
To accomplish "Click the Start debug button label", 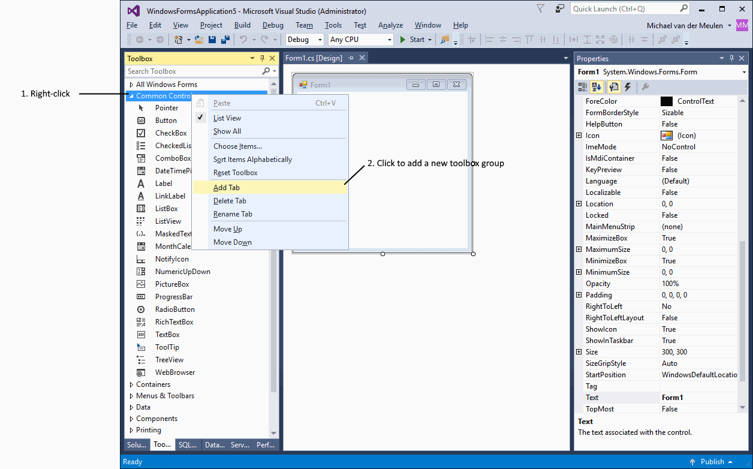I will (417, 40).
